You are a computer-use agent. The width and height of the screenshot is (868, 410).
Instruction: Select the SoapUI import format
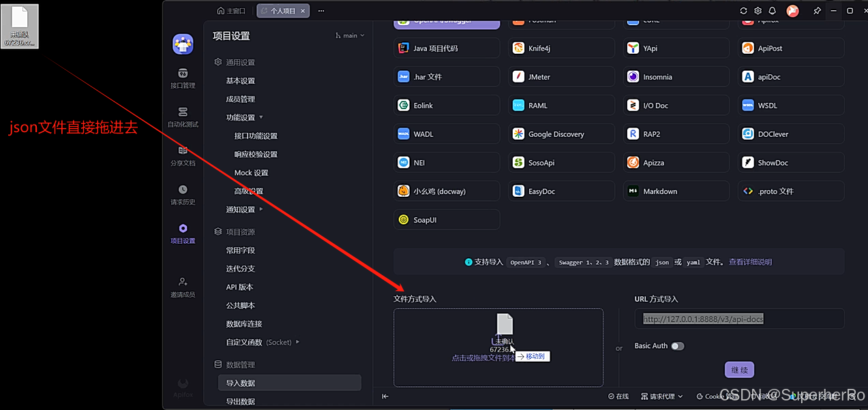tap(447, 220)
